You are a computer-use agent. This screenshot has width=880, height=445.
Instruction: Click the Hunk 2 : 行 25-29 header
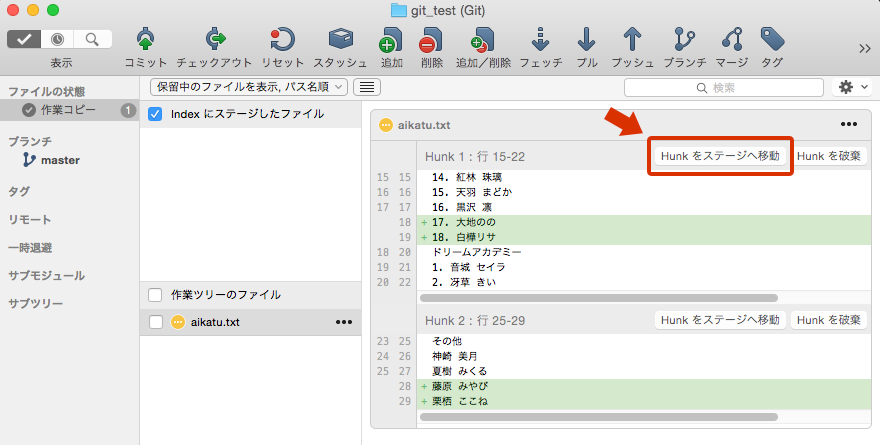point(475,320)
